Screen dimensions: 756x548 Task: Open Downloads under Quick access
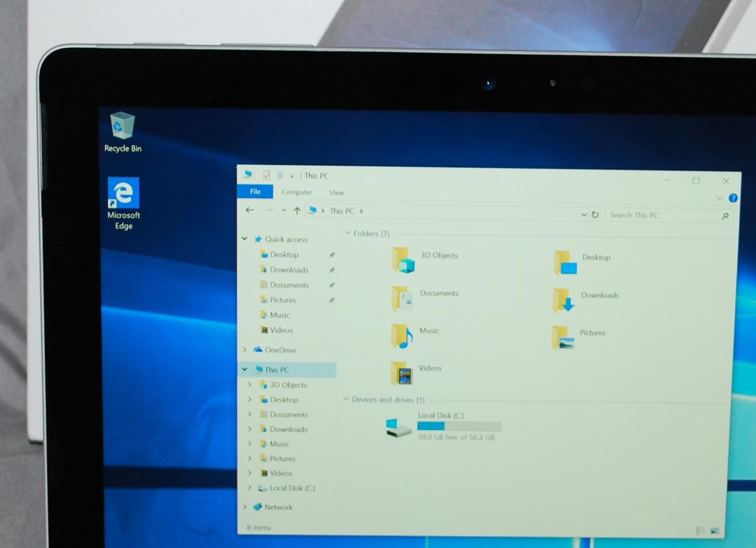click(x=289, y=270)
